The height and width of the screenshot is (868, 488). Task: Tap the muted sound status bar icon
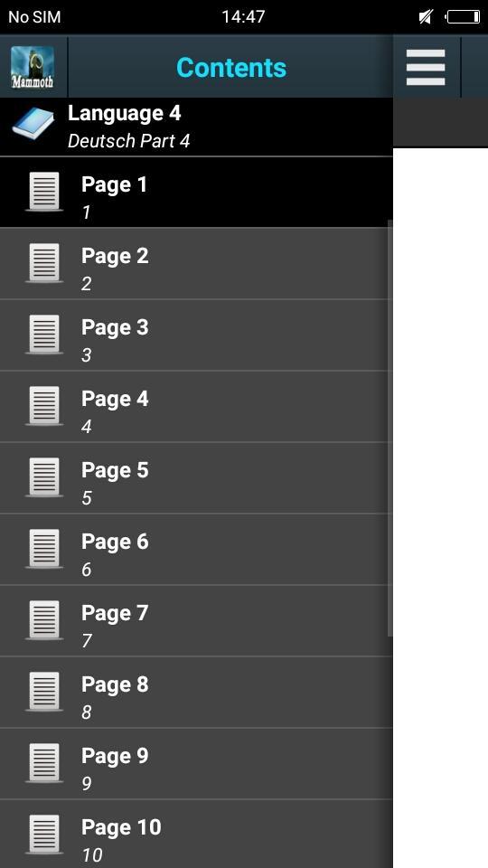point(426,17)
